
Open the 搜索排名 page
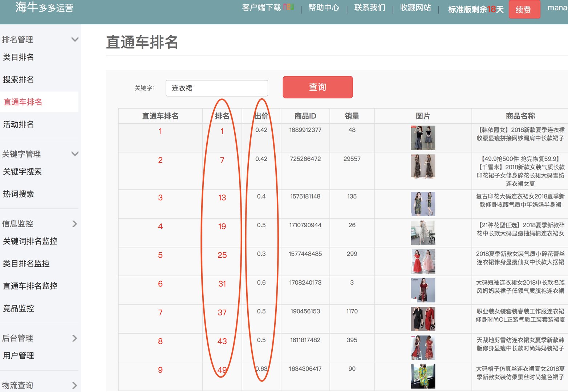click(18, 79)
